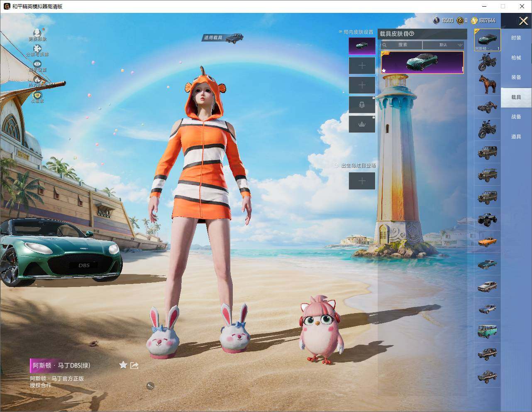Open the 热力档案 flame icon
The width and height of the screenshot is (532, 412).
tap(37, 79)
